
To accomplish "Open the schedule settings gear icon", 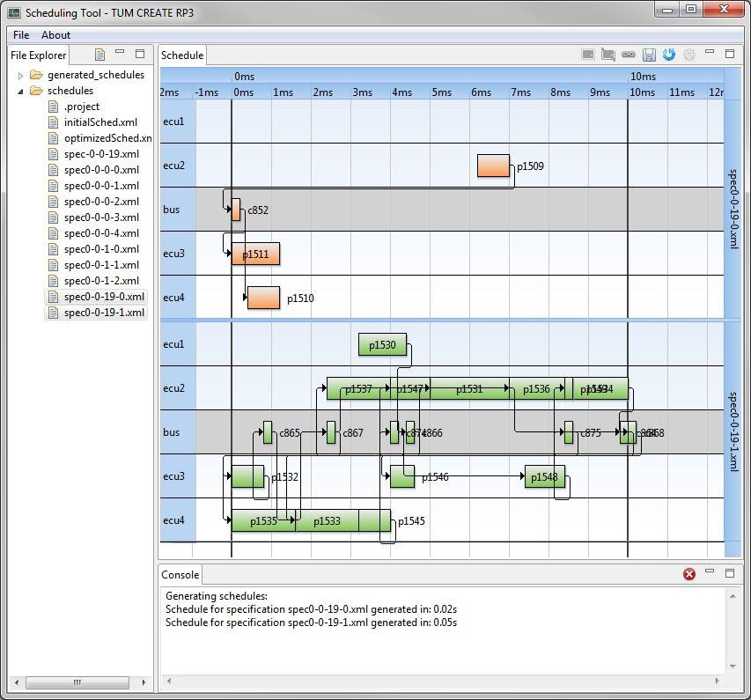I will [689, 55].
